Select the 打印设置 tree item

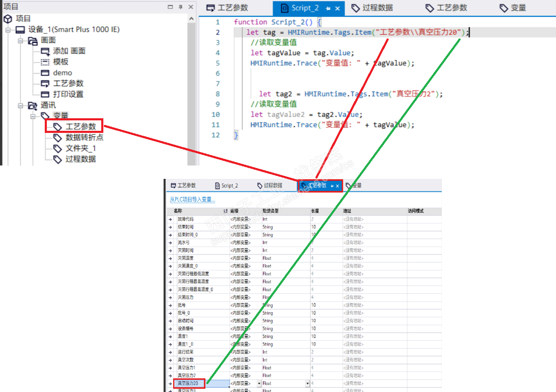(68, 94)
